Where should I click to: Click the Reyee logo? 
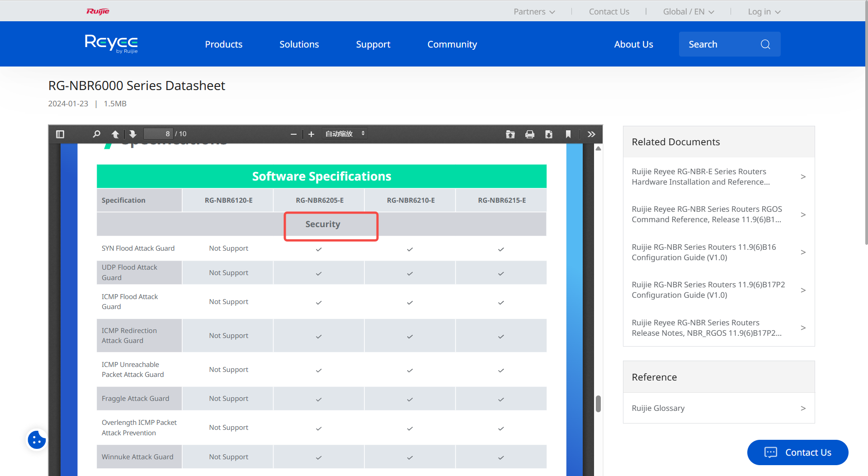(x=111, y=44)
